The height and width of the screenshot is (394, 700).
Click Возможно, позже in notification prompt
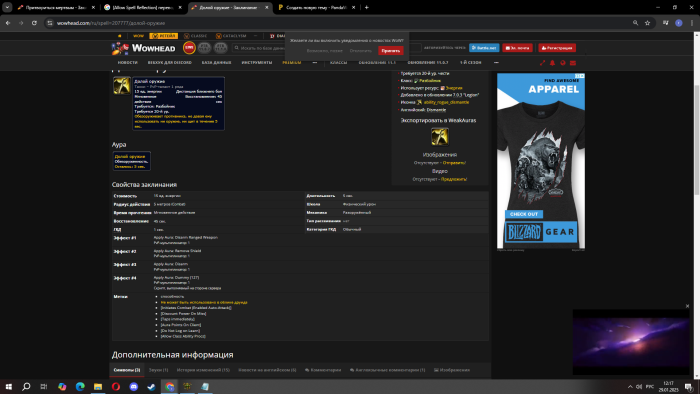325,51
